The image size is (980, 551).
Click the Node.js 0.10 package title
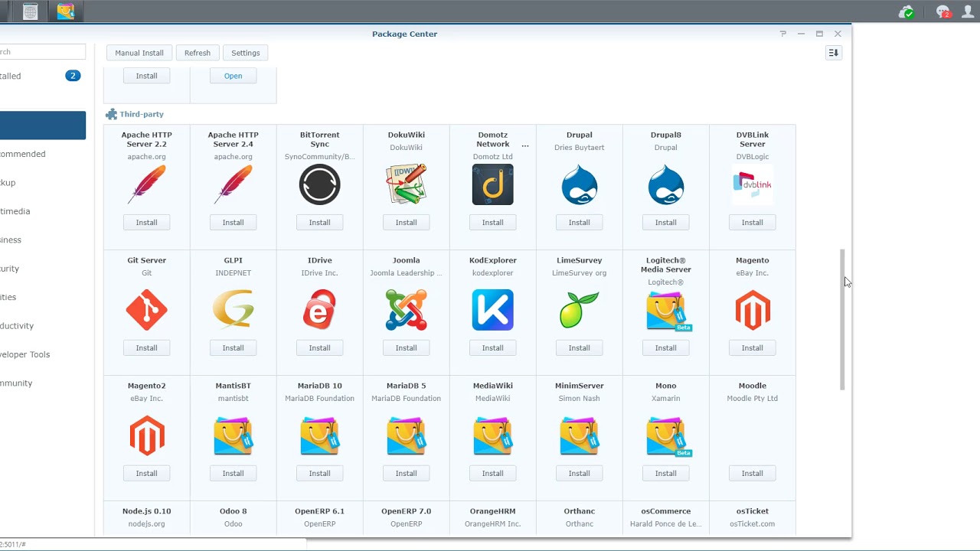click(146, 511)
